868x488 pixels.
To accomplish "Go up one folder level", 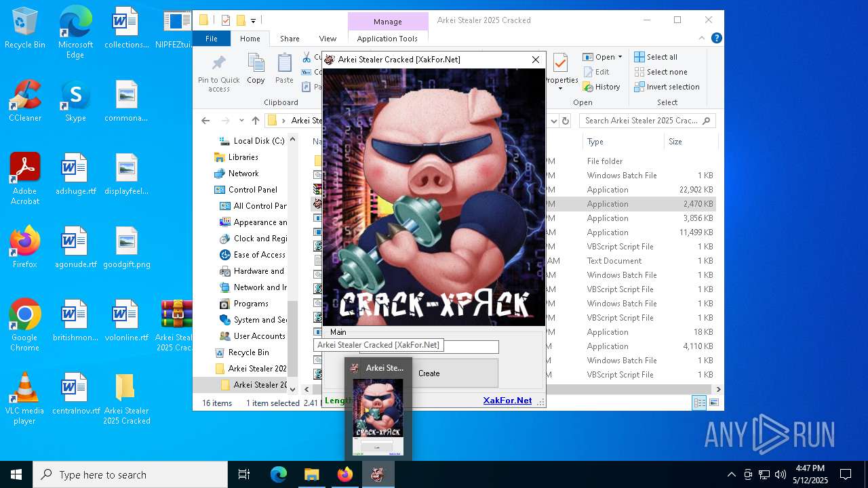I will point(255,121).
